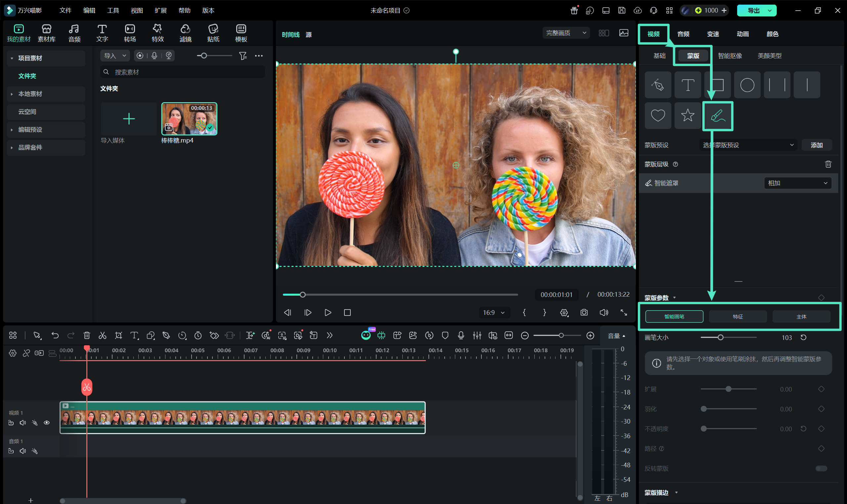This screenshot has width=847, height=504.
Task: Click the crop tool in timeline toolbar
Action: tap(118, 336)
